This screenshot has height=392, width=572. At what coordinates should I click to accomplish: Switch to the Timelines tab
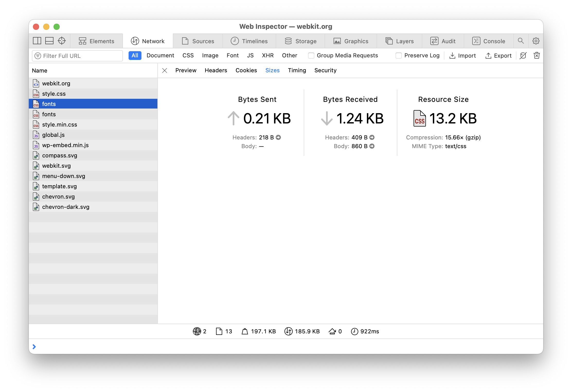[249, 41]
